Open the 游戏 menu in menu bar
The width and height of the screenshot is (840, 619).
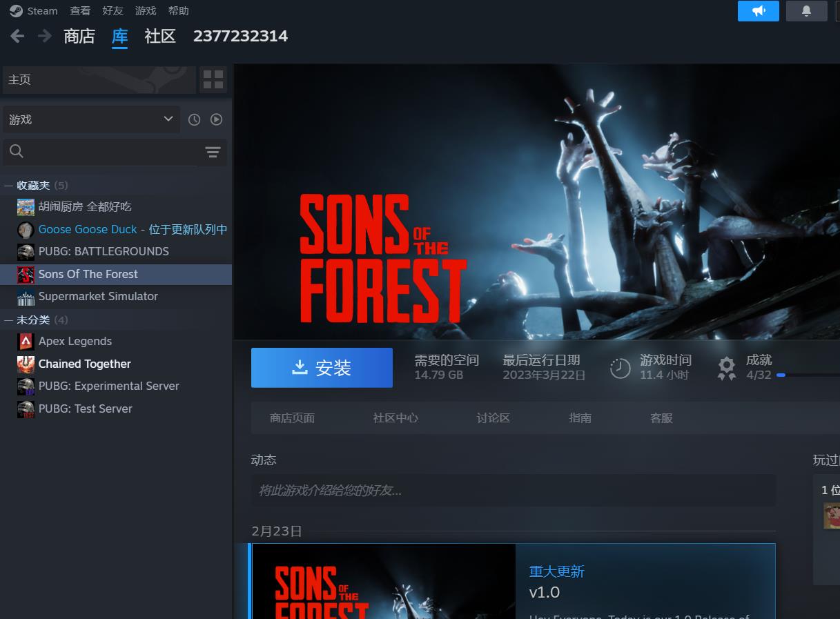(146, 11)
